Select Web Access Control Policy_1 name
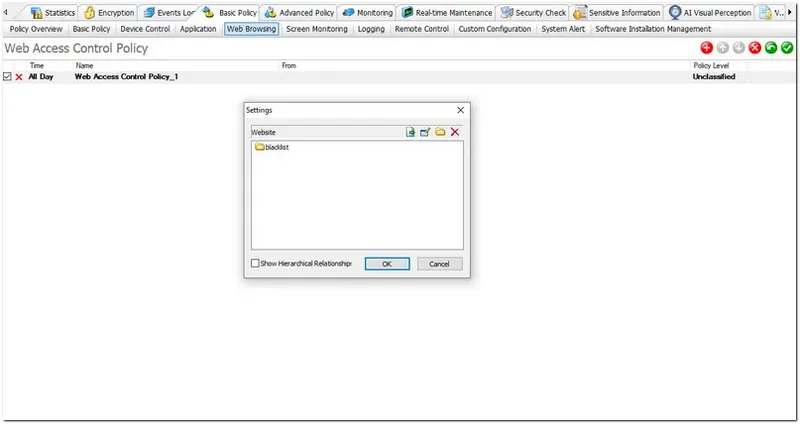This screenshot has width=800, height=424. (127, 77)
